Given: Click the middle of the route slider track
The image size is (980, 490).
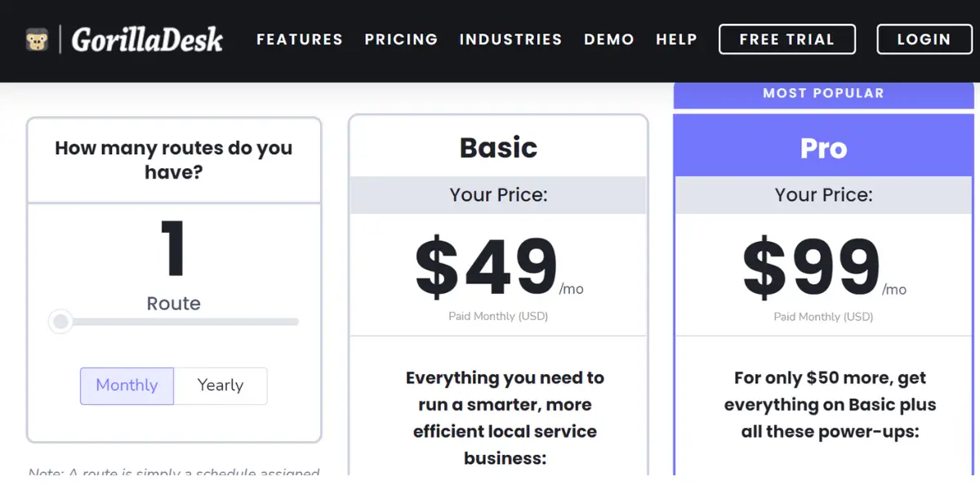Looking at the screenshot, I should click(174, 322).
